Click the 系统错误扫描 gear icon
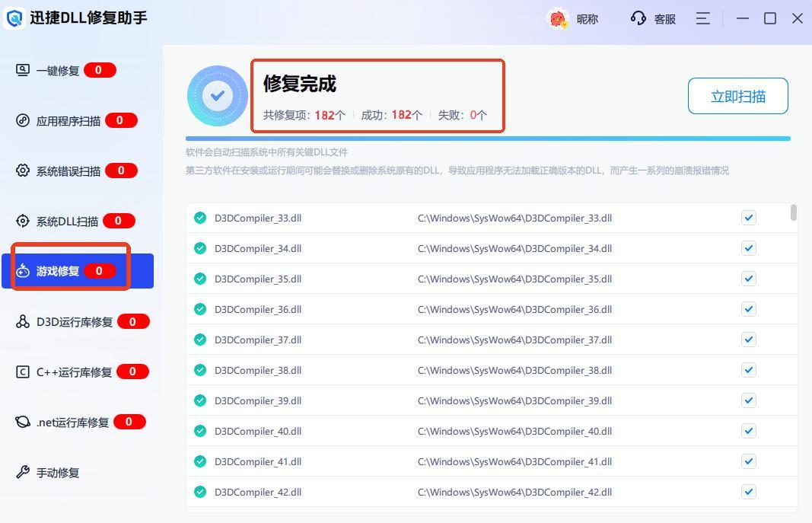Image resolution: width=812 pixels, height=523 pixels. (23, 171)
